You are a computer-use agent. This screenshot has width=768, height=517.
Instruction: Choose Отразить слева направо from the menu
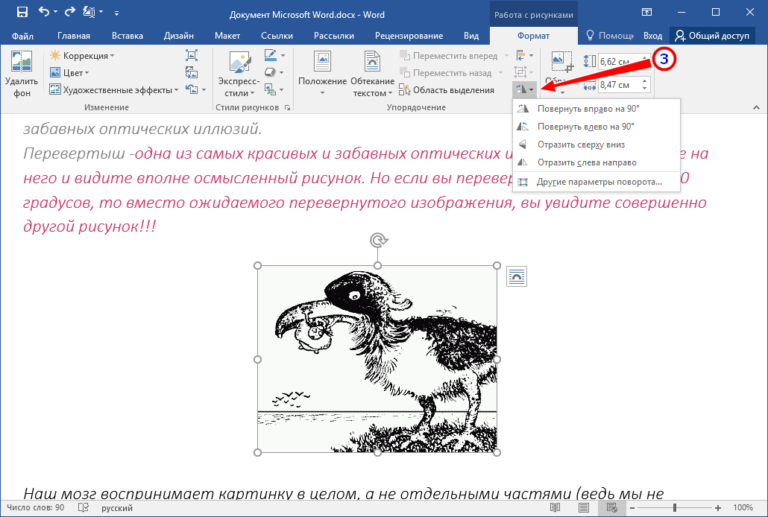point(589,162)
